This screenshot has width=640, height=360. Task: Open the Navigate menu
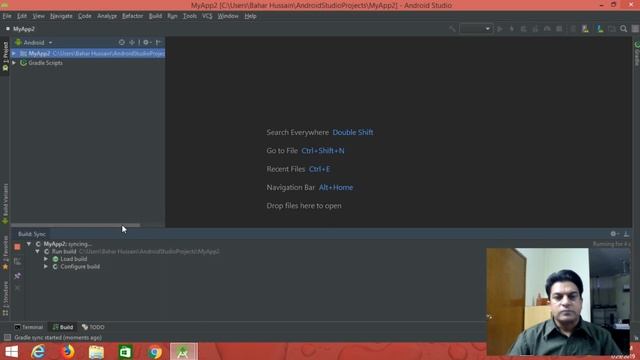(x=61, y=16)
